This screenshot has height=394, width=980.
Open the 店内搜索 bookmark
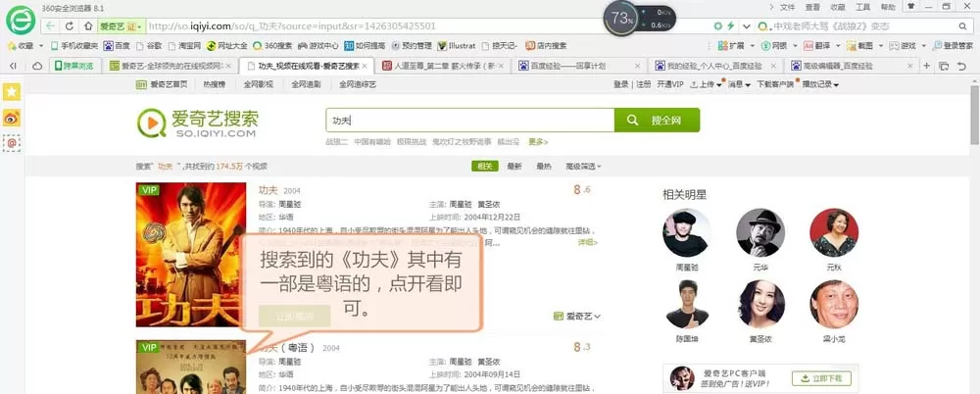tap(546, 46)
